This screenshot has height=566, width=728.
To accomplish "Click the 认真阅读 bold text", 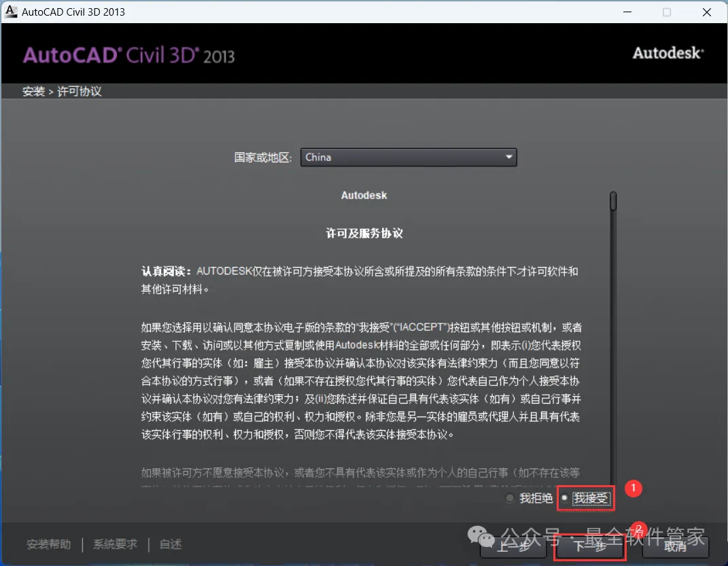I will [166, 271].
